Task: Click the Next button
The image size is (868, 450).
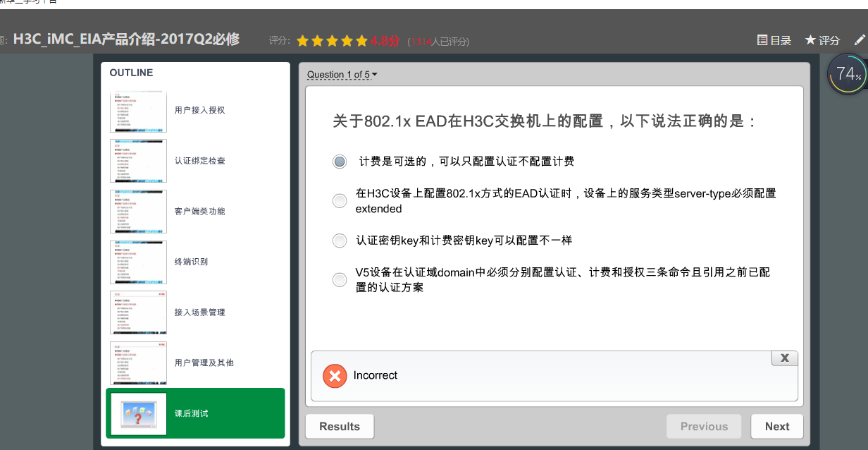Action: [776, 426]
